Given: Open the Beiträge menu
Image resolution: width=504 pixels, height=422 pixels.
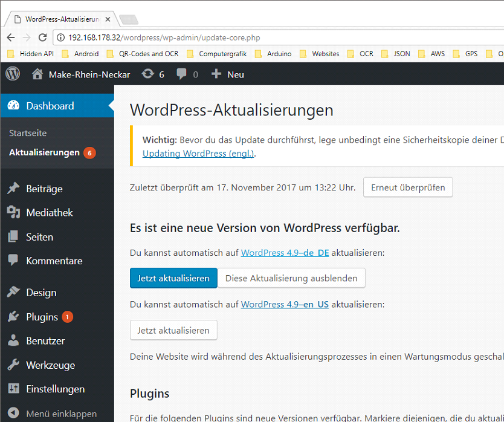Looking at the screenshot, I should (44, 189).
